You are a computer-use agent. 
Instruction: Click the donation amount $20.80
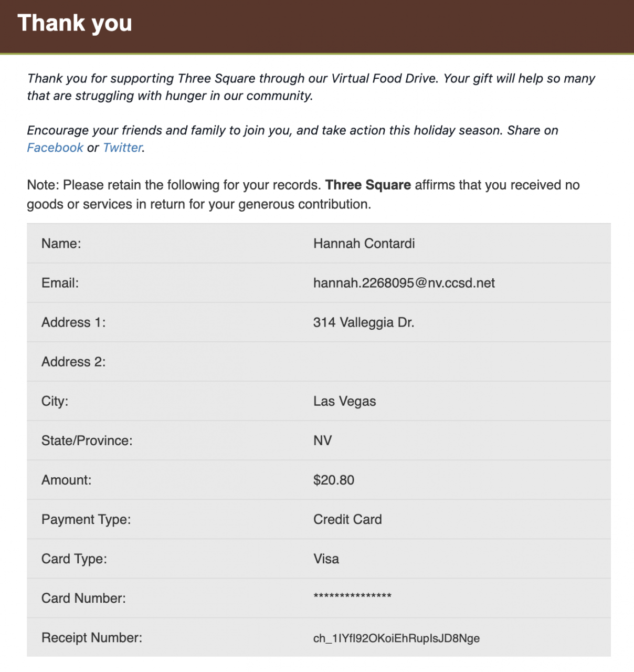point(333,480)
